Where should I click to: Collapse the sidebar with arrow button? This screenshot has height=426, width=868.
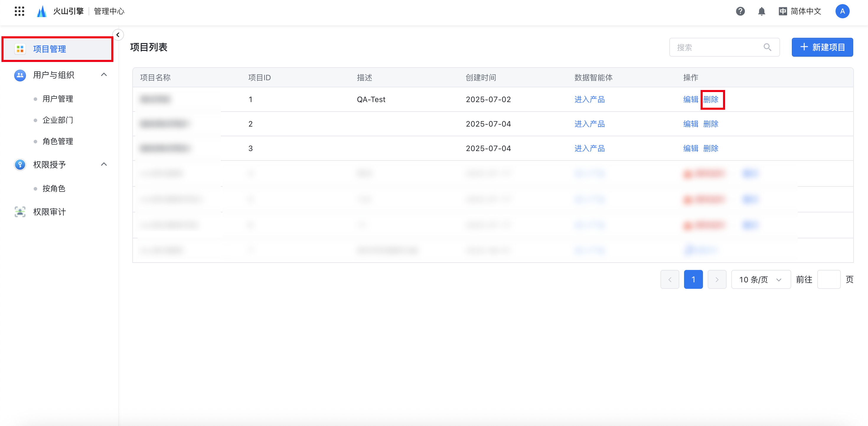coord(118,35)
